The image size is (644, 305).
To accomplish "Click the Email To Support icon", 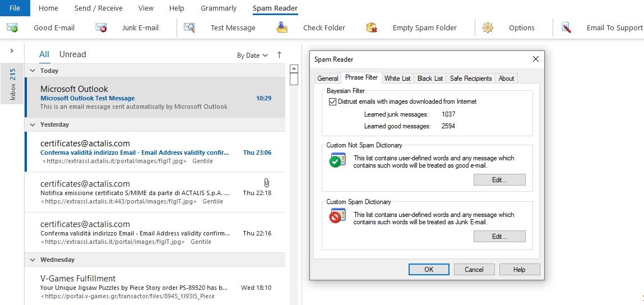I will 566,27.
